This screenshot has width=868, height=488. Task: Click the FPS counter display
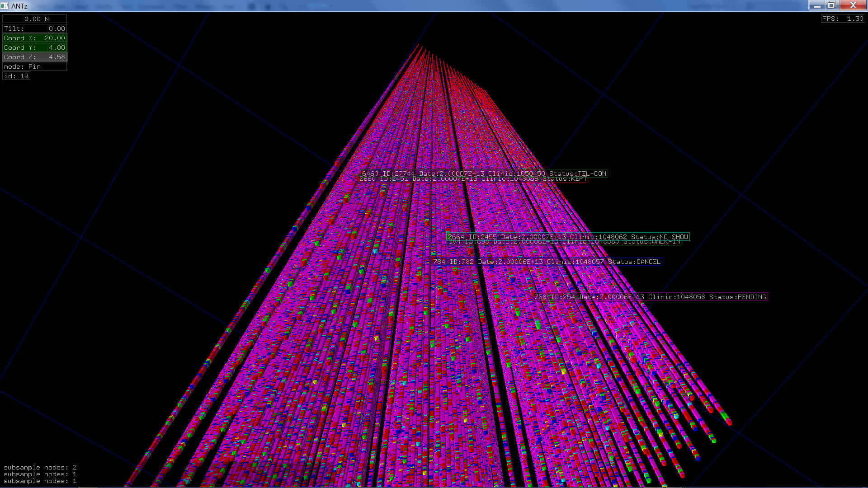(843, 19)
